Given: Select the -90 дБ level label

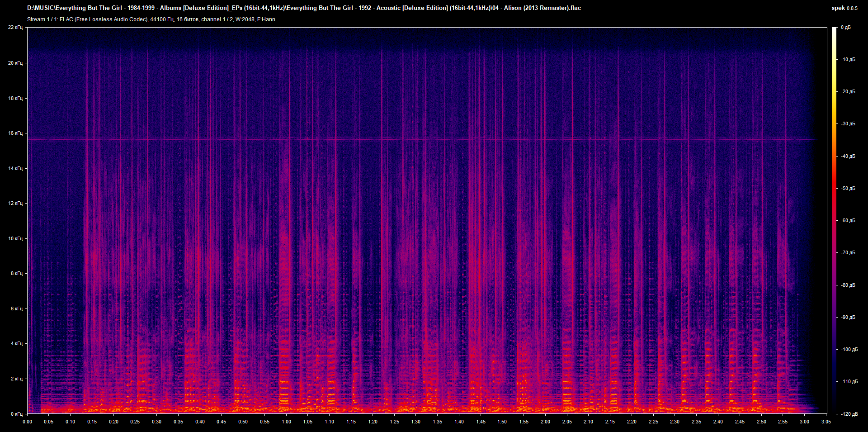Looking at the screenshot, I should click(848, 318).
